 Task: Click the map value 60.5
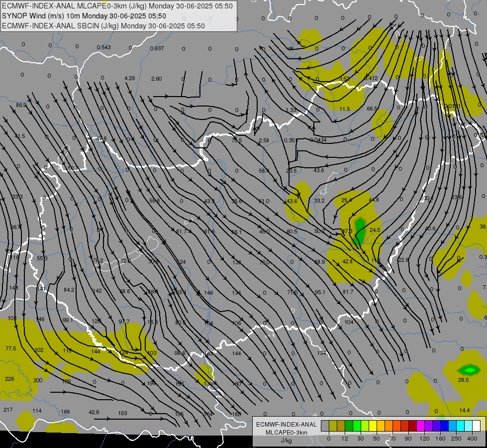(x=292, y=231)
